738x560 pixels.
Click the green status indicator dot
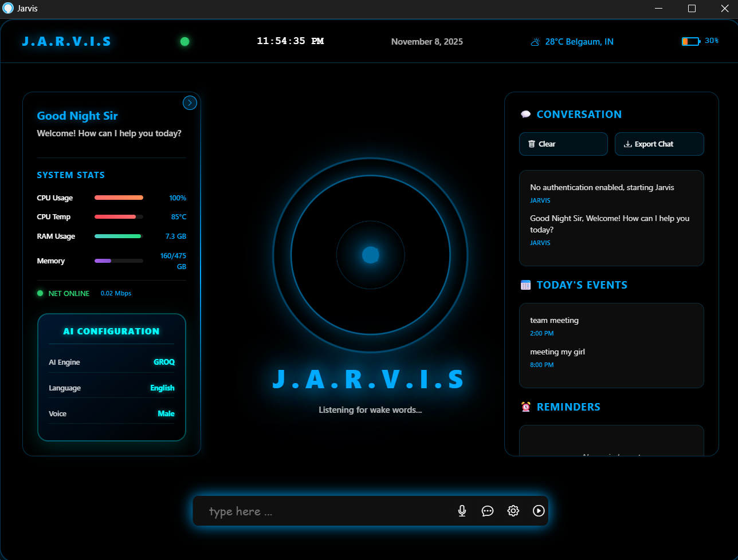[x=185, y=41]
